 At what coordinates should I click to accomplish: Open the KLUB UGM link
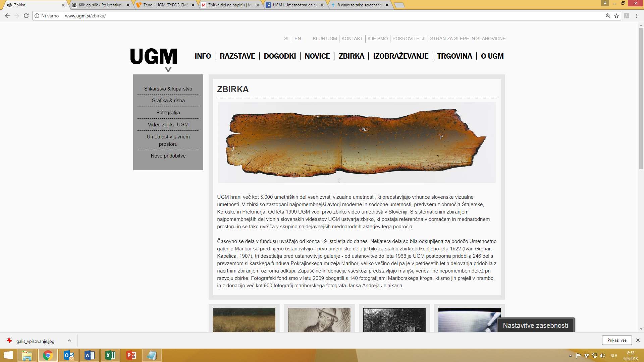(x=325, y=39)
